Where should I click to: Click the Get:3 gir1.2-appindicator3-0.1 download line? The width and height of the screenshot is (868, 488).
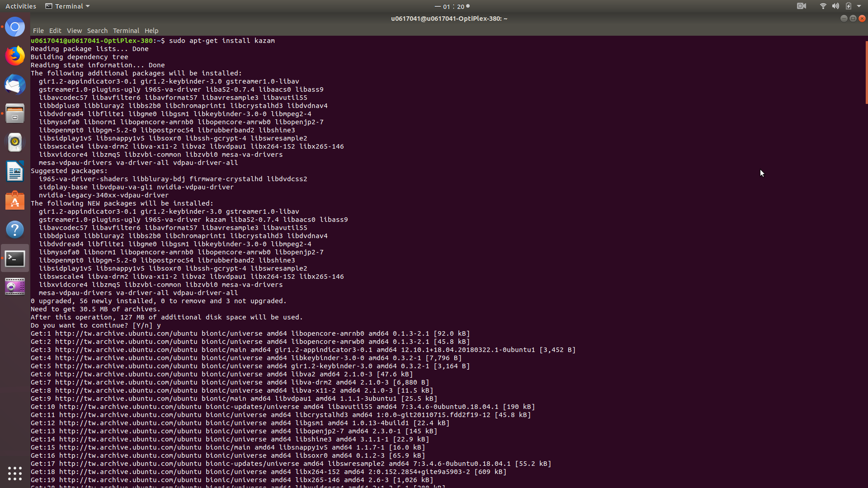303,350
